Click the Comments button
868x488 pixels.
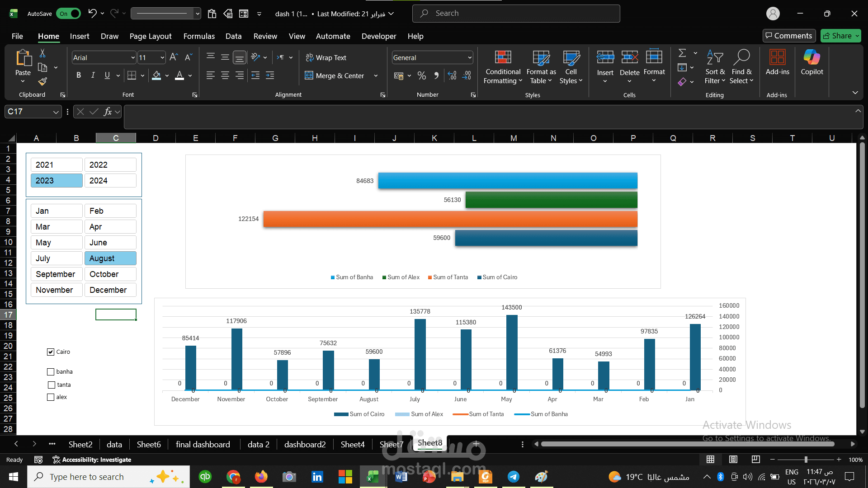click(x=789, y=36)
